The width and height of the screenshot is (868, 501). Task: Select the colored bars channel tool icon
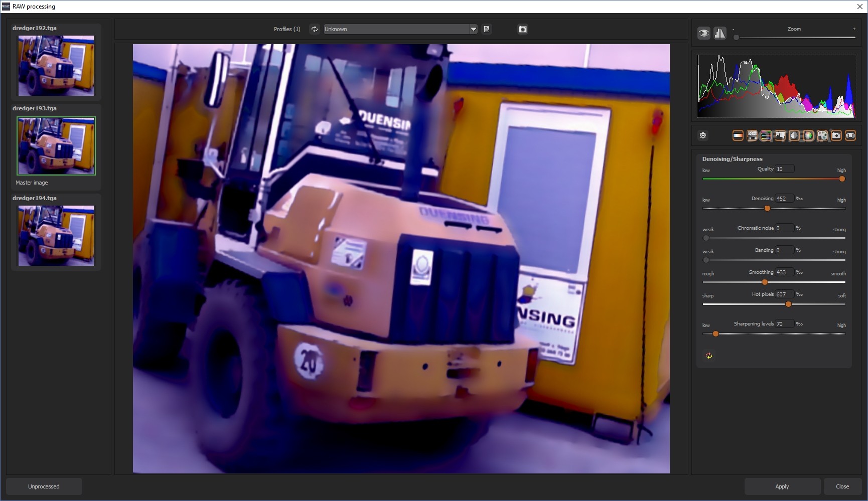(x=766, y=135)
